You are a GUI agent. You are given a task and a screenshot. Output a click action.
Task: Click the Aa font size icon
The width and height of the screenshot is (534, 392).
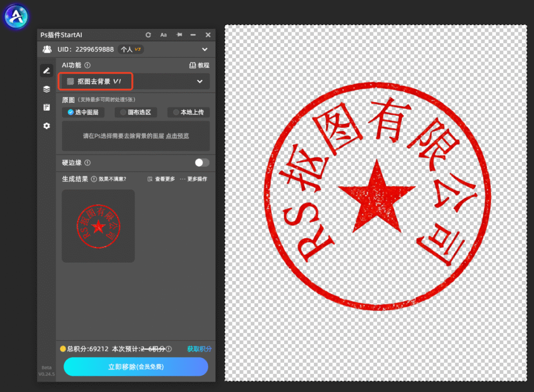pyautogui.click(x=163, y=35)
